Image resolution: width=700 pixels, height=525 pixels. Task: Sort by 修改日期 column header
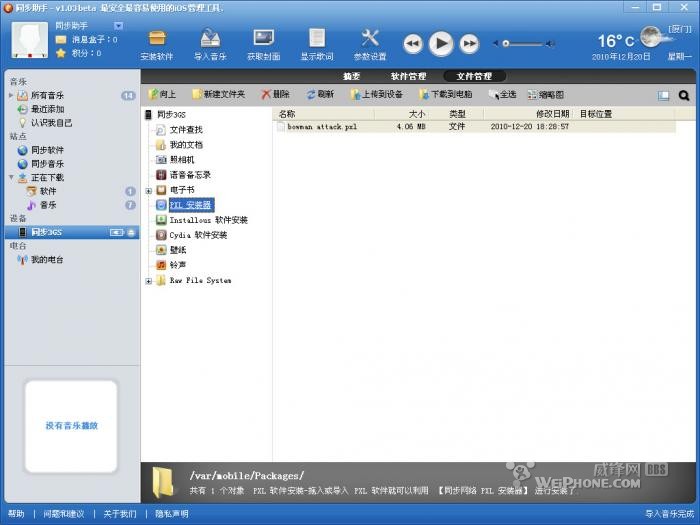tap(552, 114)
